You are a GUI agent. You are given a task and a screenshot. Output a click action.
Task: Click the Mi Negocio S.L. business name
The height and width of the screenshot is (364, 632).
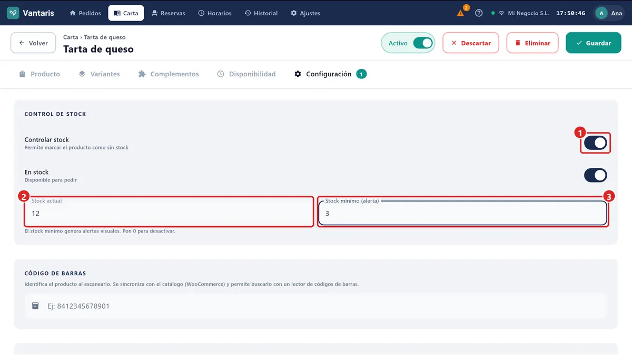pyautogui.click(x=528, y=13)
